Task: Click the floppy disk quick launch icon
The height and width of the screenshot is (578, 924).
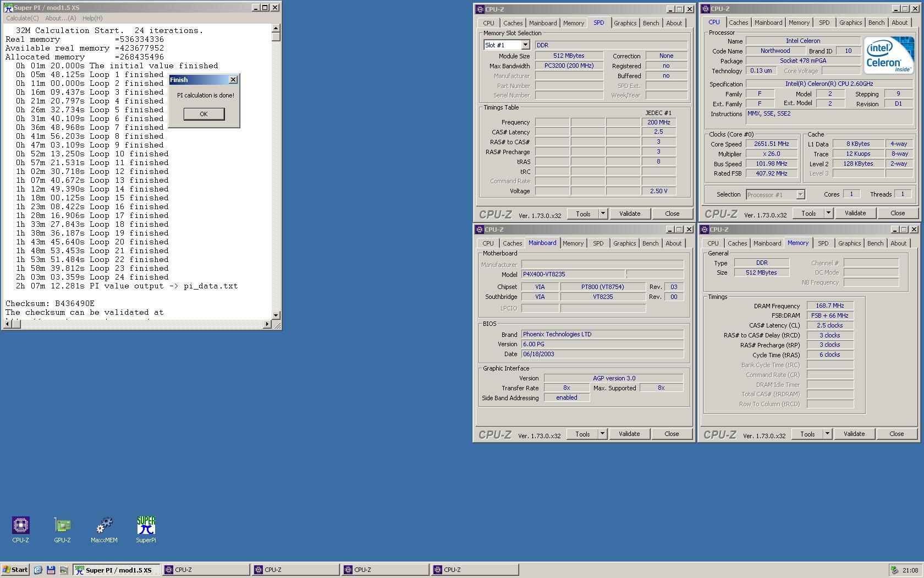Action: (51, 570)
